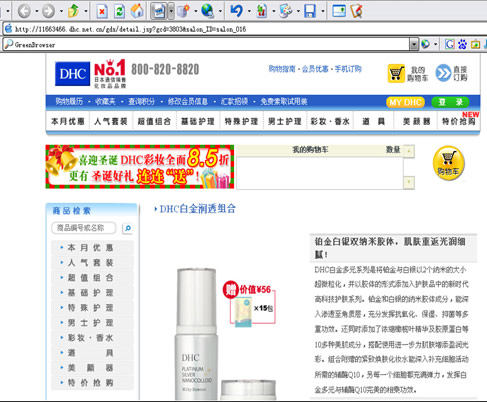Go to Home page house icon
This screenshot has height=402, width=487.
(x=137, y=11)
